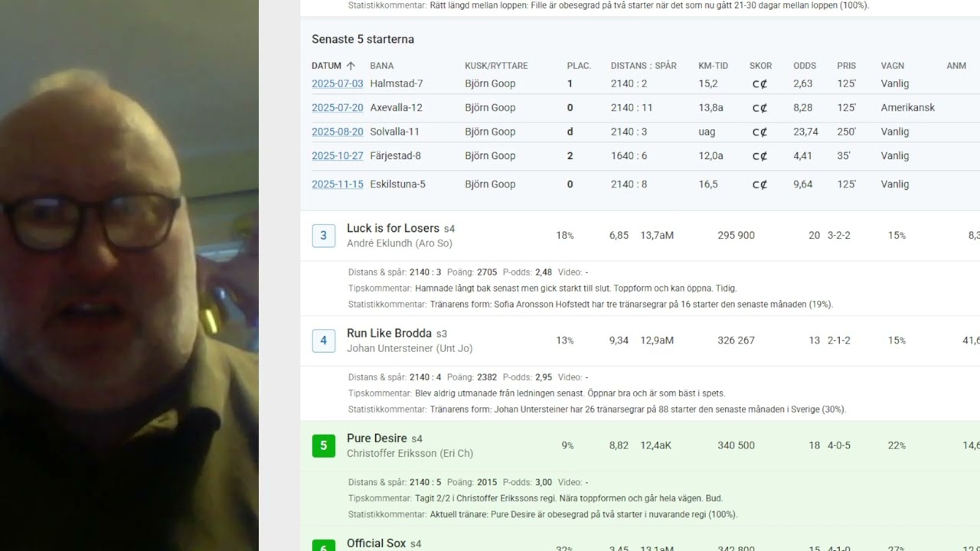Screen dimensions: 980x551
Task: Click the VAGN column header
Action: coord(893,66)
